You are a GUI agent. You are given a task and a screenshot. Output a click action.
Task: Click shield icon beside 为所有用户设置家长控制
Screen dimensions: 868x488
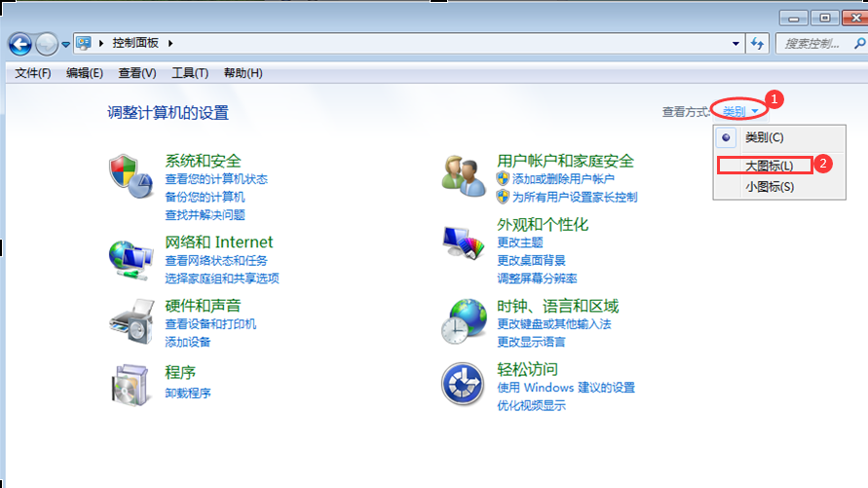tap(503, 197)
